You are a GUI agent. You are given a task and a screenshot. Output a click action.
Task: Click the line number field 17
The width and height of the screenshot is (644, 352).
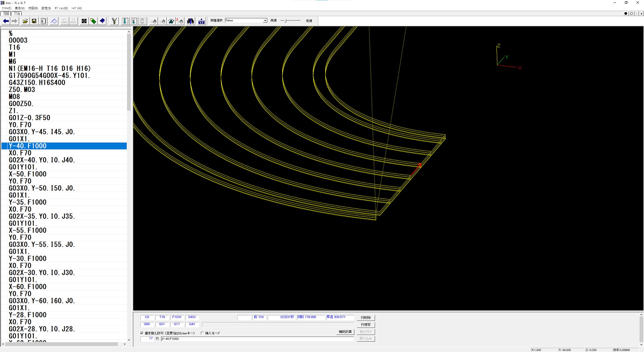click(147, 339)
